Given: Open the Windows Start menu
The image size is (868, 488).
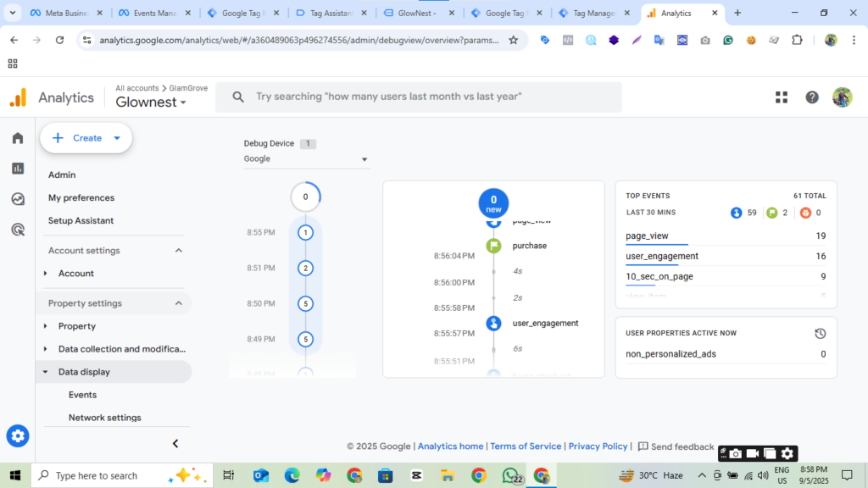Looking at the screenshot, I should (15, 475).
